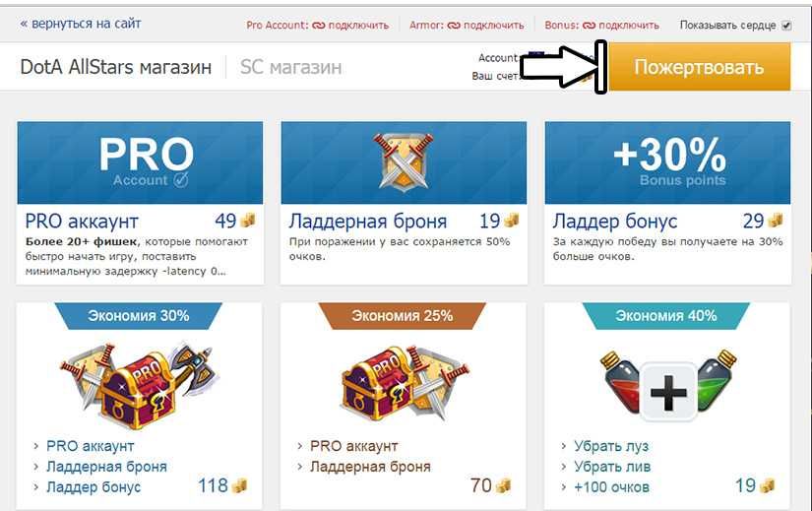Click gold coins icon beside price 118
812x511 pixels.
pyautogui.click(x=240, y=485)
